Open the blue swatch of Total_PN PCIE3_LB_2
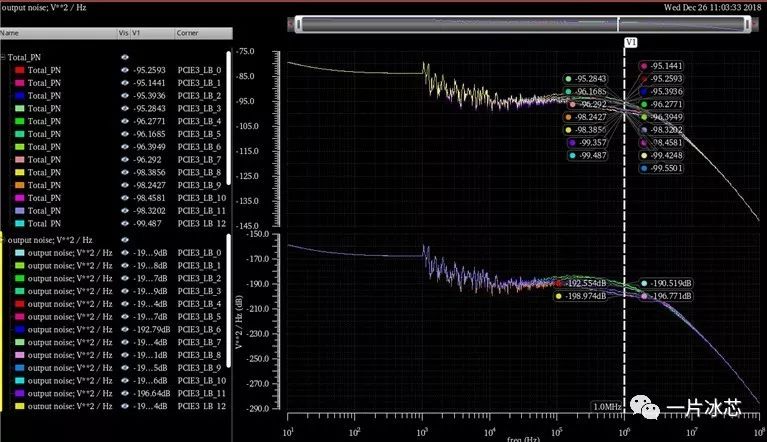767x442 pixels. [x=20, y=95]
